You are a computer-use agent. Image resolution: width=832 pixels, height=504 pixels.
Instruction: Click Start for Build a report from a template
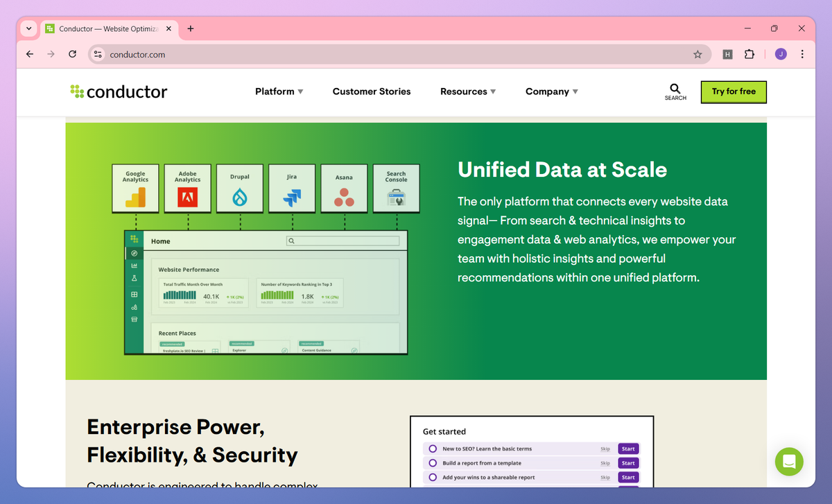628,463
